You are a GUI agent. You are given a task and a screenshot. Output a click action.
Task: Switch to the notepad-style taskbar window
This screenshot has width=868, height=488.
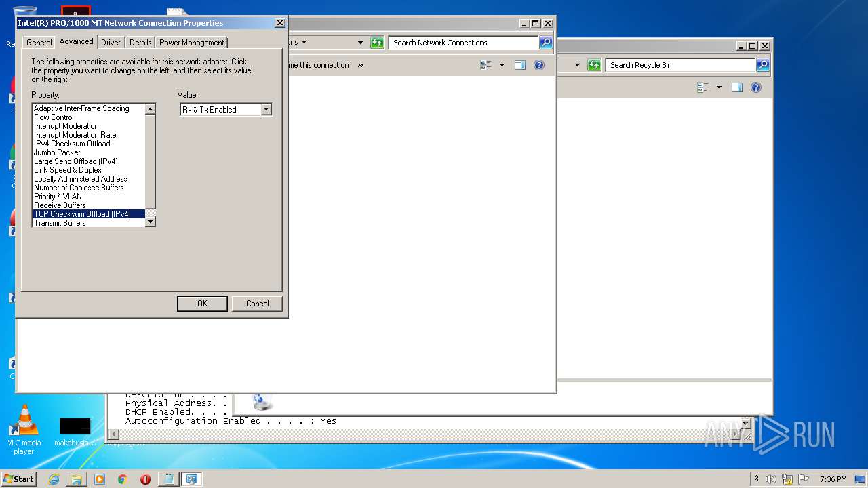tap(168, 479)
